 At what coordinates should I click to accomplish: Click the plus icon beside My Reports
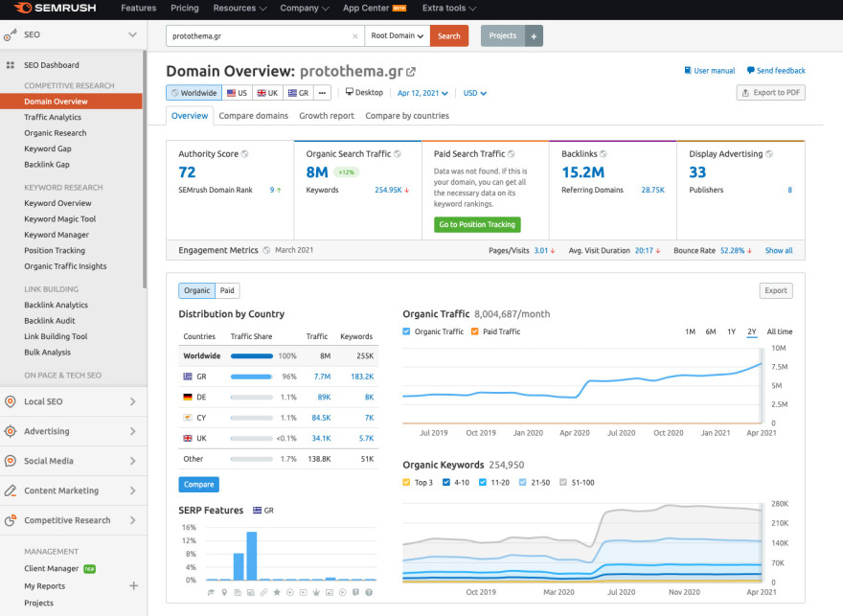[x=133, y=585]
